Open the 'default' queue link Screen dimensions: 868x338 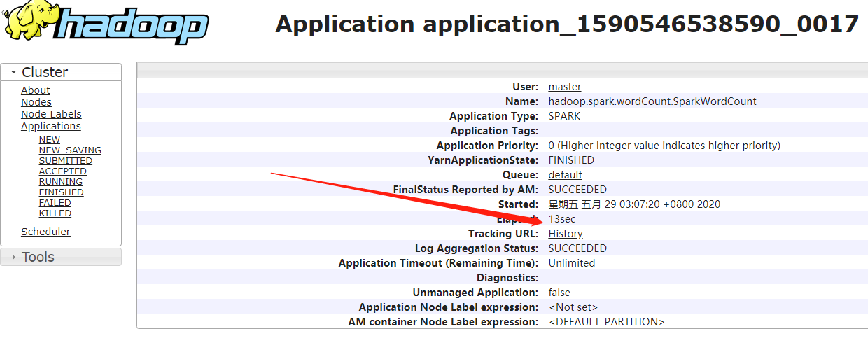(566, 175)
